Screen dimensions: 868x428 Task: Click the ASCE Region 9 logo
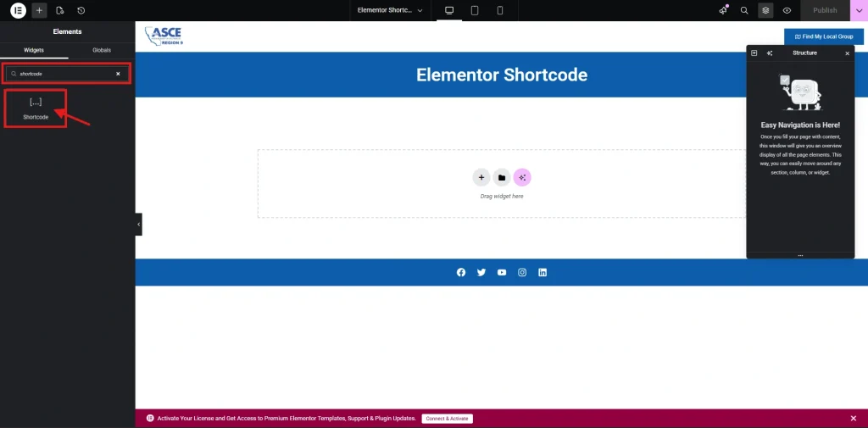pyautogui.click(x=164, y=36)
